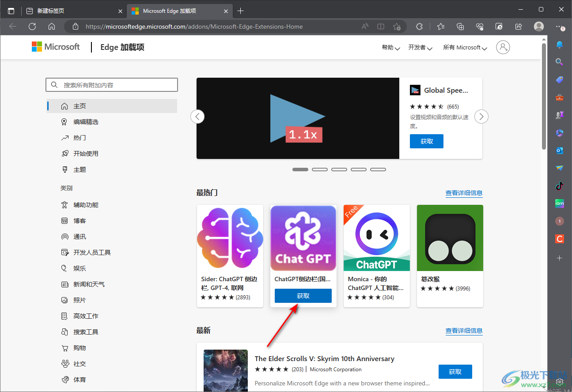Viewport: 572px width, 392px height.
Task: Click the browser back arrow
Action: 13,26
